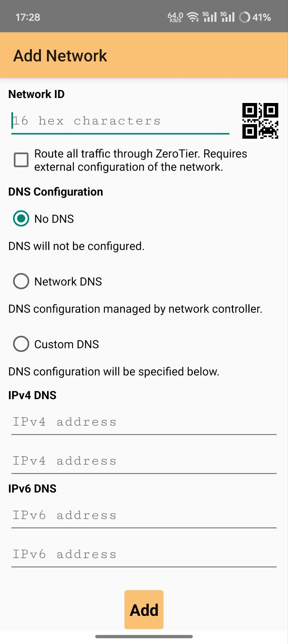Tap the Route all traffic label text
Image resolution: width=288 pixels, height=644 pixels.
click(x=141, y=160)
